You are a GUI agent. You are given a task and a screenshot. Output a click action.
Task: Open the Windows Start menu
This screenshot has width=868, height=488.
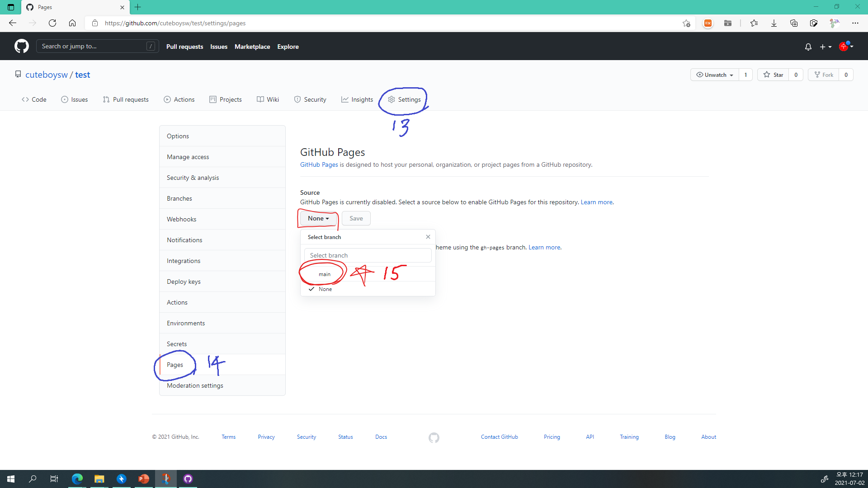(x=11, y=479)
